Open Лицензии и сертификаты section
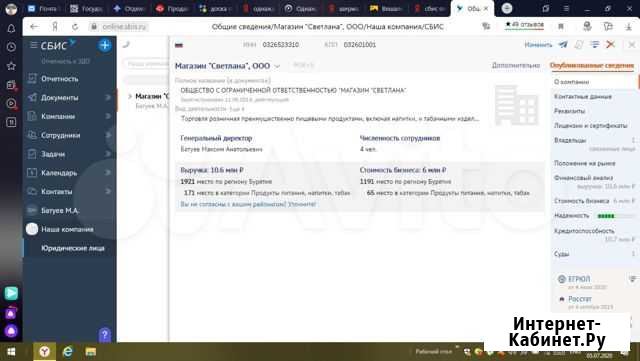 (591, 125)
